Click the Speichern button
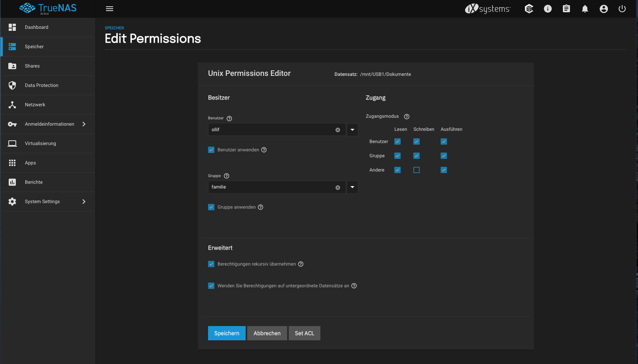Viewport: 638px width, 364px height. [x=227, y=333]
